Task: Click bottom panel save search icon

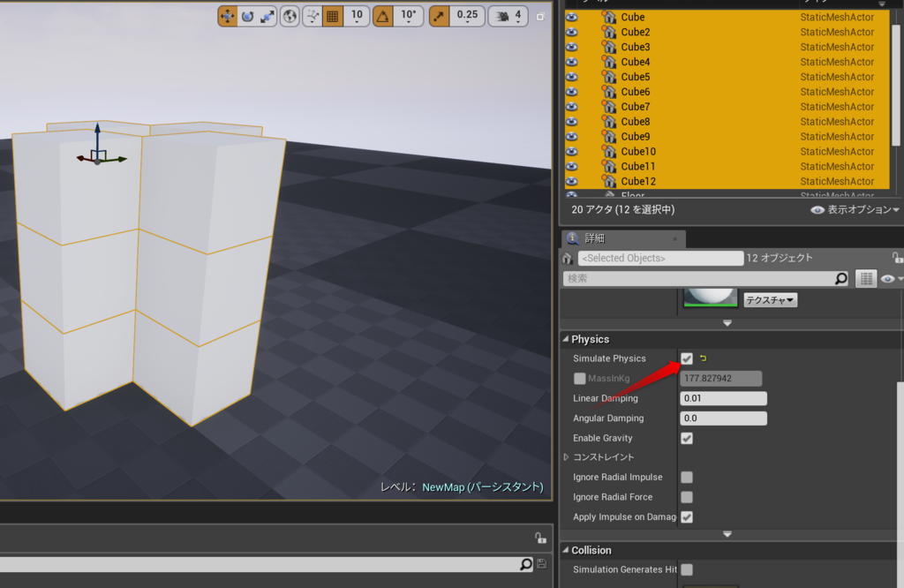Action: (x=541, y=564)
